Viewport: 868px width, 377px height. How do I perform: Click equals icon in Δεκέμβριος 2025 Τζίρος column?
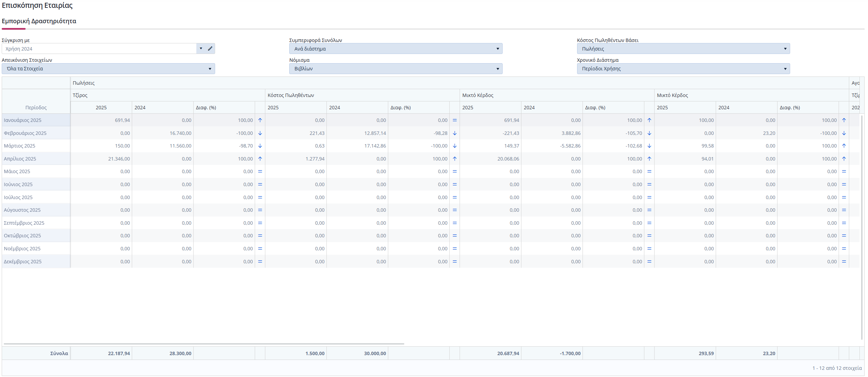click(260, 262)
